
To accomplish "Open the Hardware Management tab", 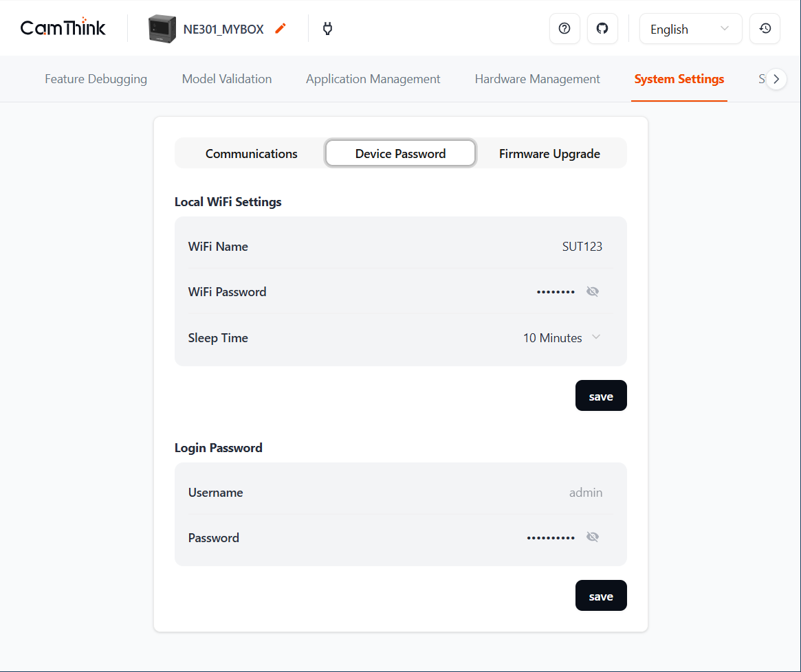I will point(537,79).
